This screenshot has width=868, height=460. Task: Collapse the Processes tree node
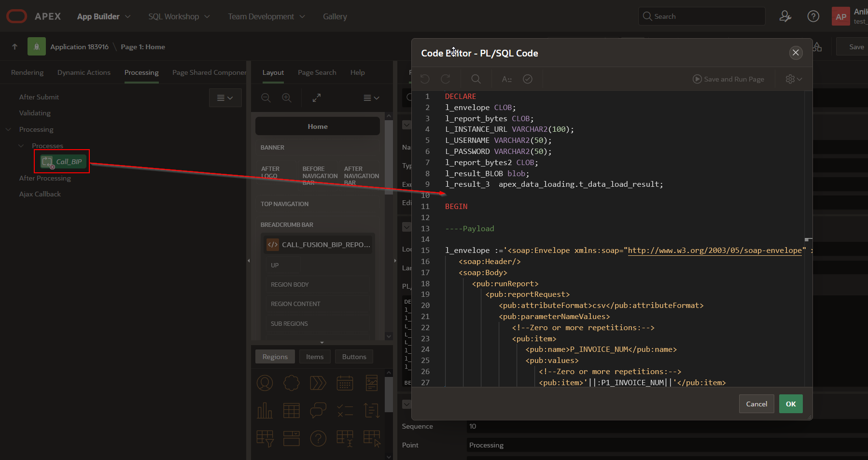click(x=21, y=145)
